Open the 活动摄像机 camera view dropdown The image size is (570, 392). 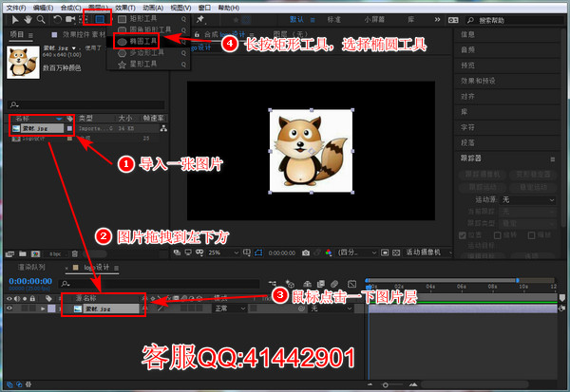[428, 252]
